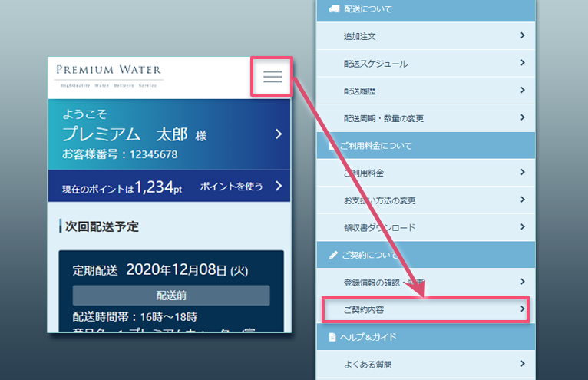Click the ご契約について section header text
This screenshot has height=380, width=588.
(x=370, y=255)
